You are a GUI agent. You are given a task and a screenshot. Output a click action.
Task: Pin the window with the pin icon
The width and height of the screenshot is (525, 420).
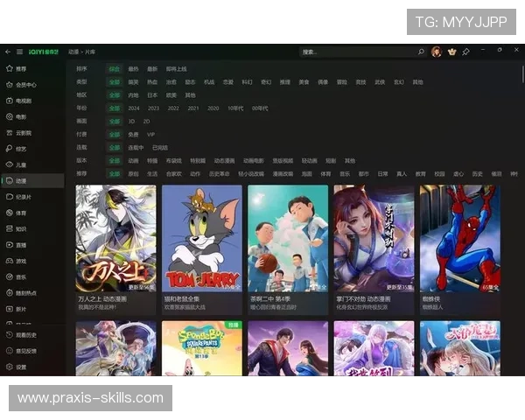(x=466, y=52)
